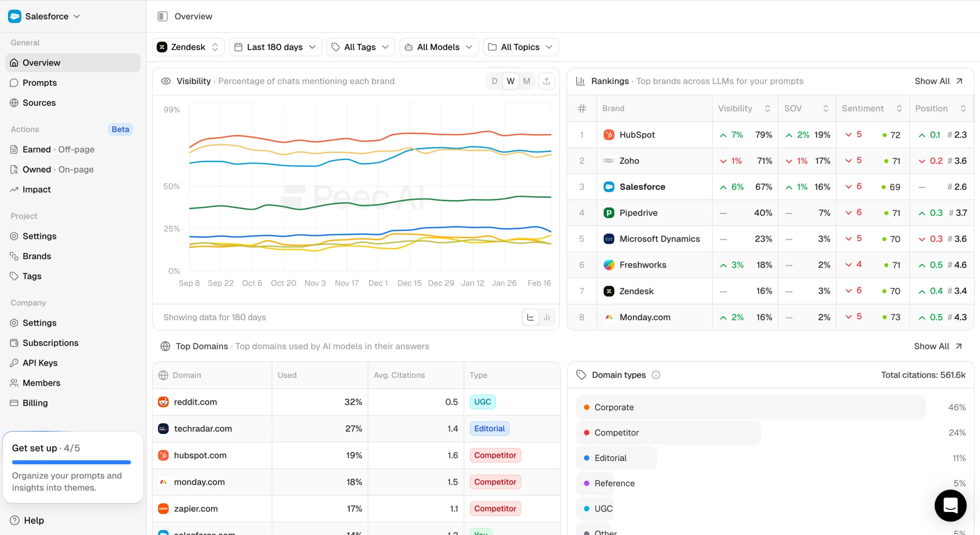The height and width of the screenshot is (535, 980).
Task: Open the Last 180 days dropdown
Action: click(x=275, y=47)
